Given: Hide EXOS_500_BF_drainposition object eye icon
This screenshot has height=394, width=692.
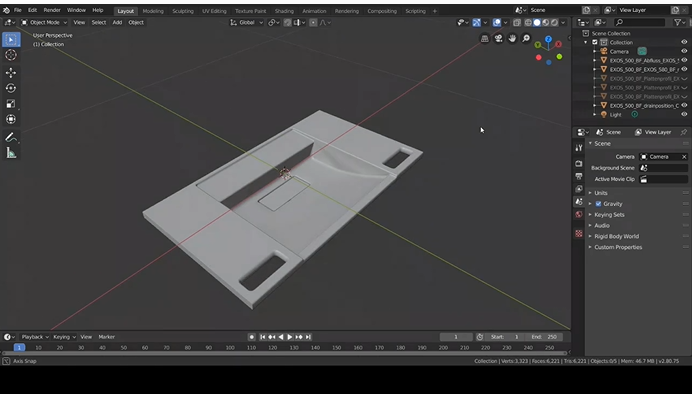Looking at the screenshot, I should [684, 105].
